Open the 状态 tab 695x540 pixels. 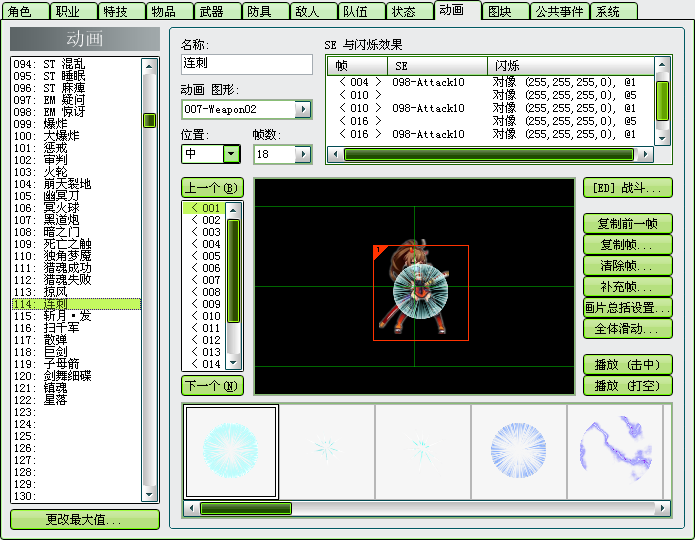click(408, 11)
